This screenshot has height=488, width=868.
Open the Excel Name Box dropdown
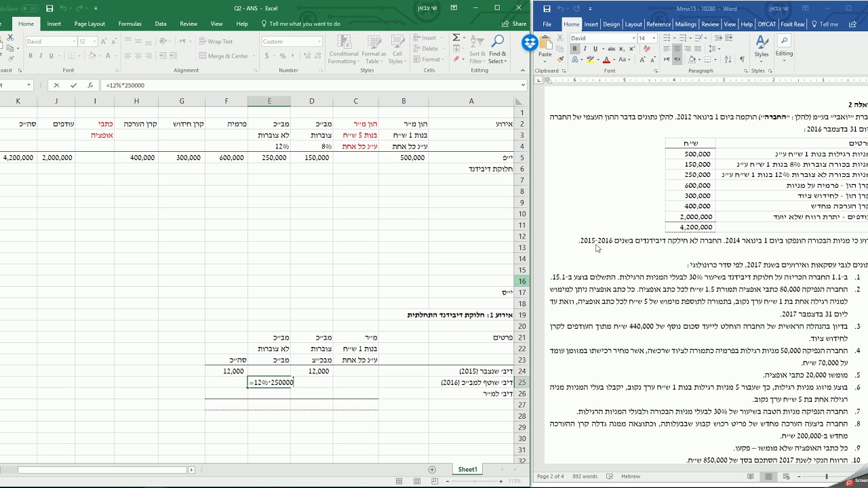(x=28, y=85)
